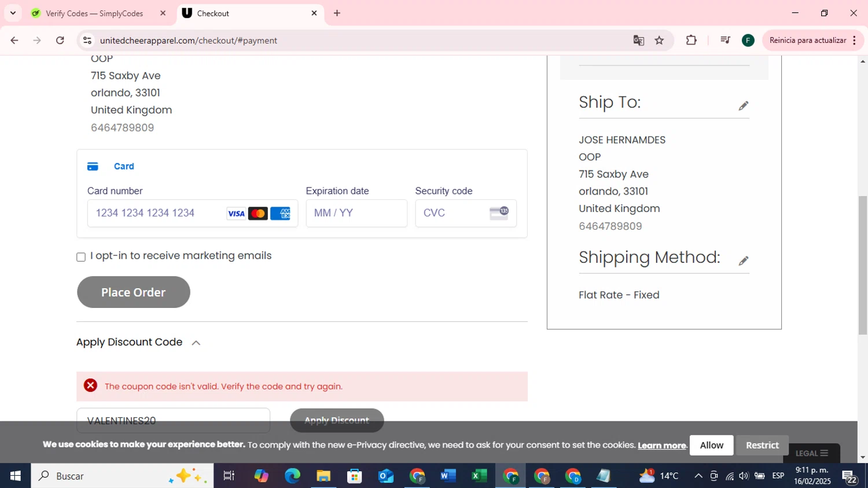The image size is (868, 488).
Task: View site information icon in address bar
Action: click(87, 41)
